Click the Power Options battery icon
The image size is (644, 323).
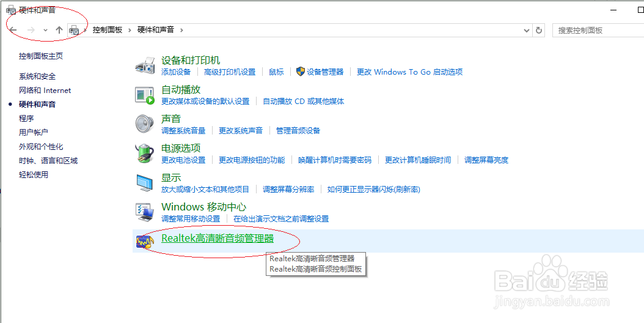(x=145, y=154)
